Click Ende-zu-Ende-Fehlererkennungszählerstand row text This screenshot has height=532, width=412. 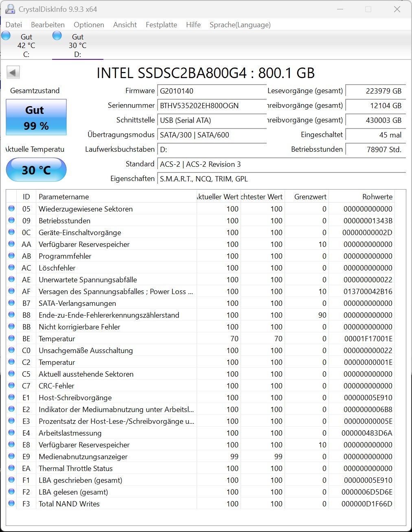coord(109,315)
